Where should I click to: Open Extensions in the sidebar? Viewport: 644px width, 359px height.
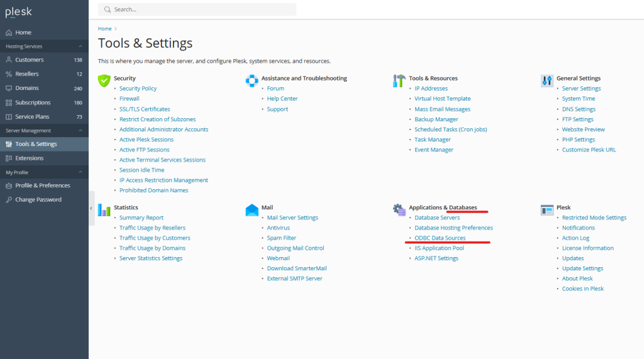[x=45, y=158]
